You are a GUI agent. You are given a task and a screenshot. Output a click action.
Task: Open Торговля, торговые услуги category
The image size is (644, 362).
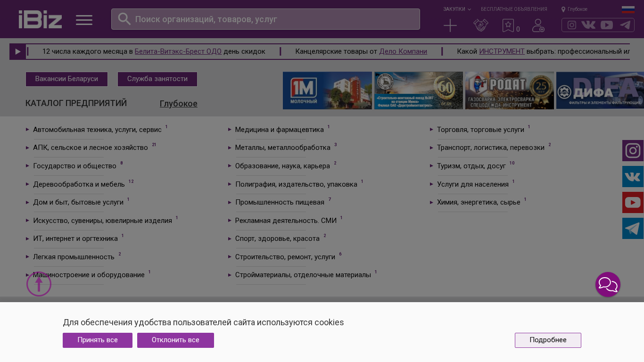click(480, 130)
